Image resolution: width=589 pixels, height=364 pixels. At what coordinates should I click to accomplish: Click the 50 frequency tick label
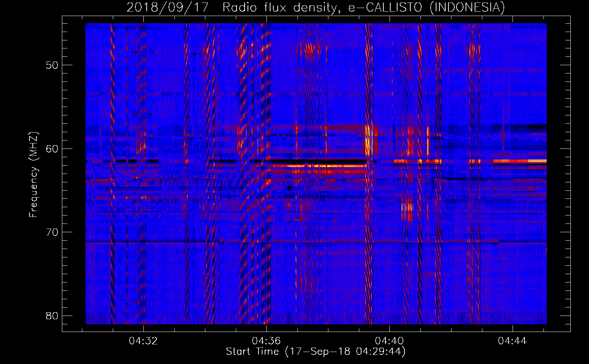click(52, 65)
